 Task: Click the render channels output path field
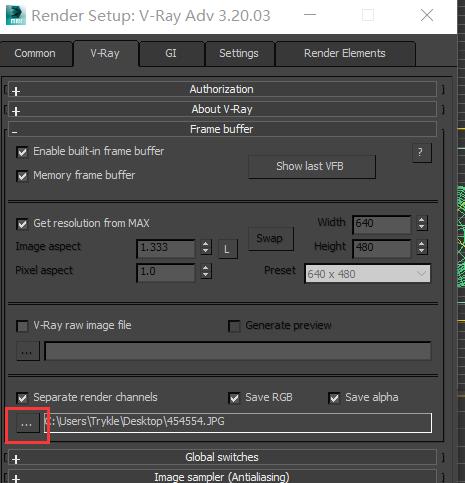coord(238,423)
